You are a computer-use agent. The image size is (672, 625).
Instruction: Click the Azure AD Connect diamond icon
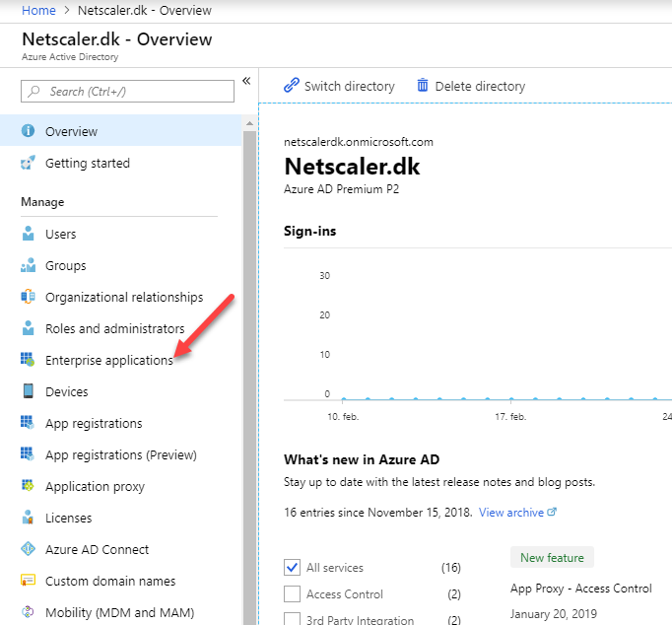29,549
